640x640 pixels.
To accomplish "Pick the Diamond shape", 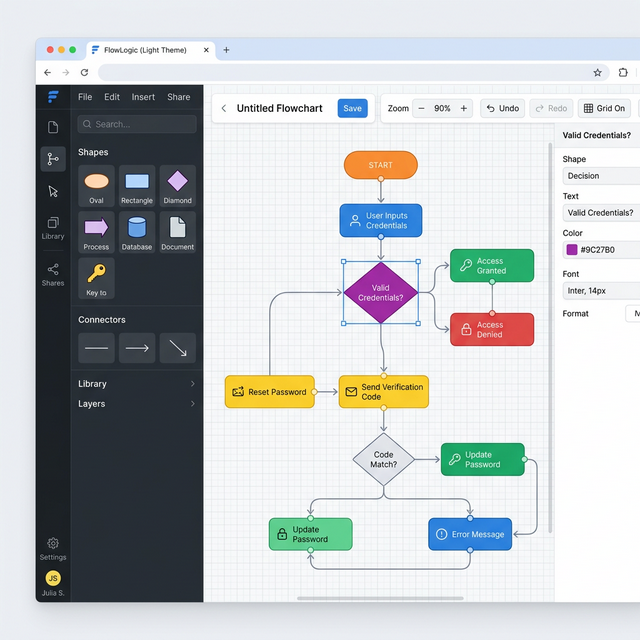I will coord(178,186).
